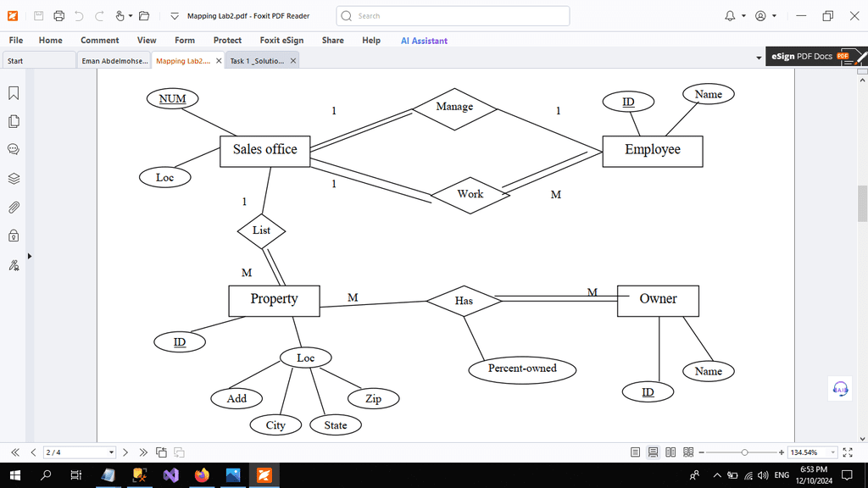Click the Previous View icon
This screenshot has height=488, width=868.
161,452
